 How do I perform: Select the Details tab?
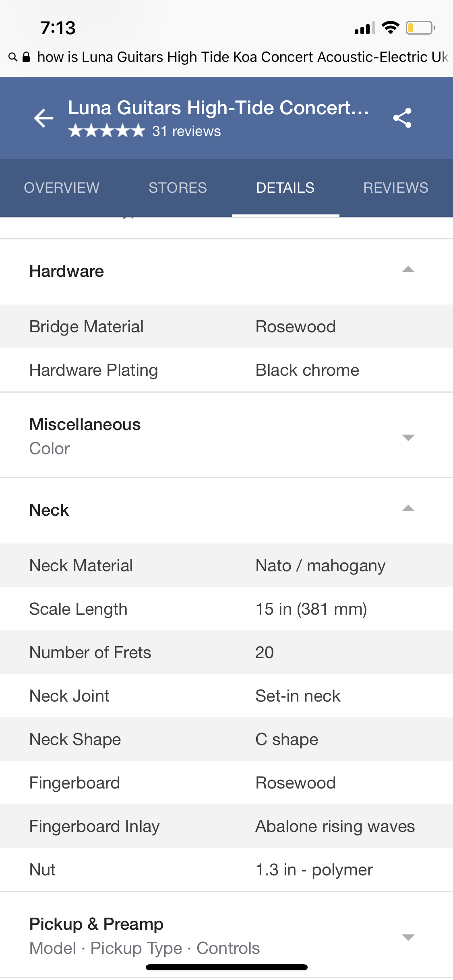point(285,187)
